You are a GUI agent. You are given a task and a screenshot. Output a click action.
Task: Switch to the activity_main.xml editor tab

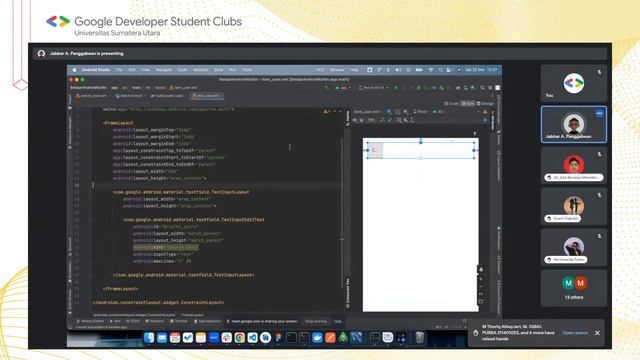pos(91,96)
